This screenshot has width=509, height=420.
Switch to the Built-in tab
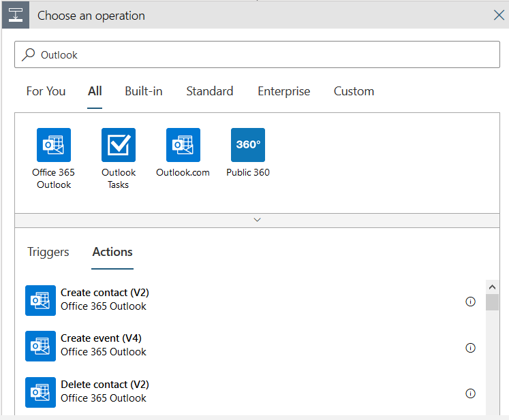coord(143,91)
